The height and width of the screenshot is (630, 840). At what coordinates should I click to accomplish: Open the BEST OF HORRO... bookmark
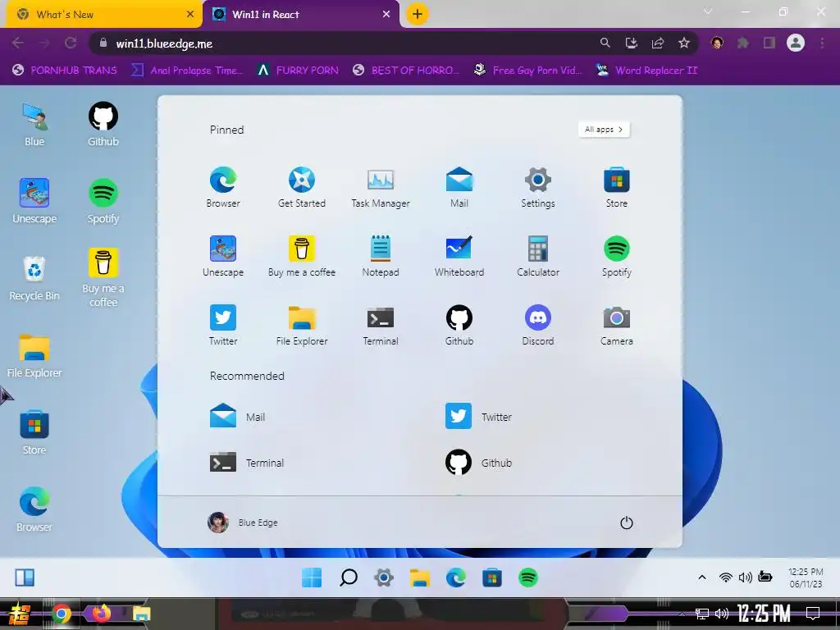tap(405, 71)
